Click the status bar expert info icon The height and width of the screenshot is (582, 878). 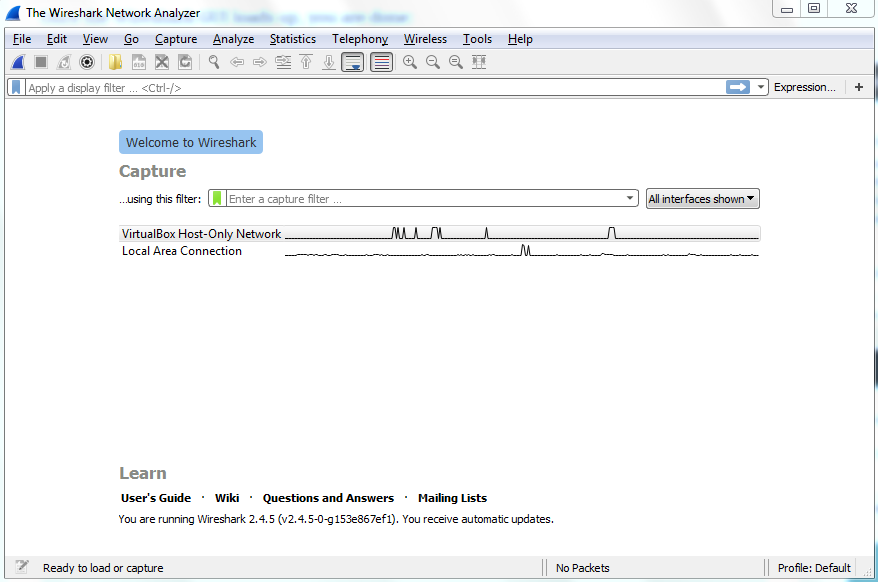(x=22, y=567)
